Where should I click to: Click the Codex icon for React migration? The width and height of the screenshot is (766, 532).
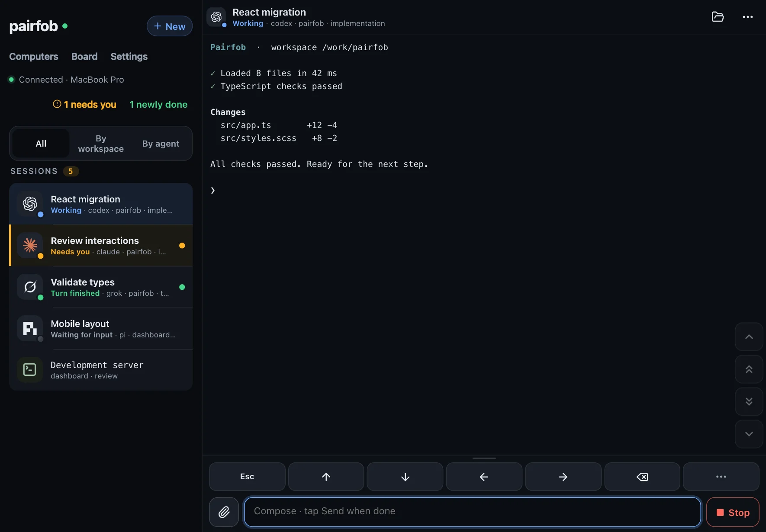click(x=30, y=204)
